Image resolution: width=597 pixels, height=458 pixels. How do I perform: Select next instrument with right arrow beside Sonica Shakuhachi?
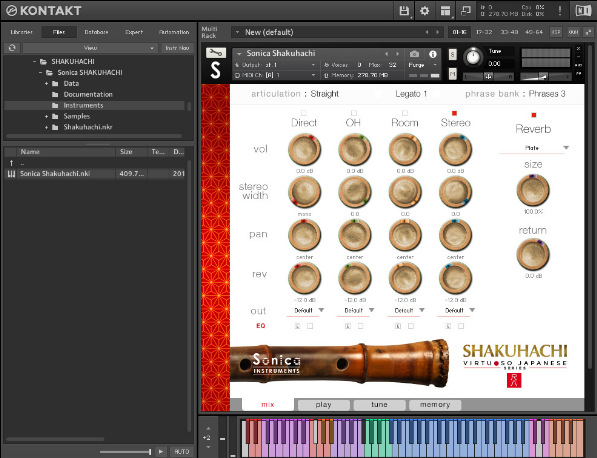pos(398,54)
